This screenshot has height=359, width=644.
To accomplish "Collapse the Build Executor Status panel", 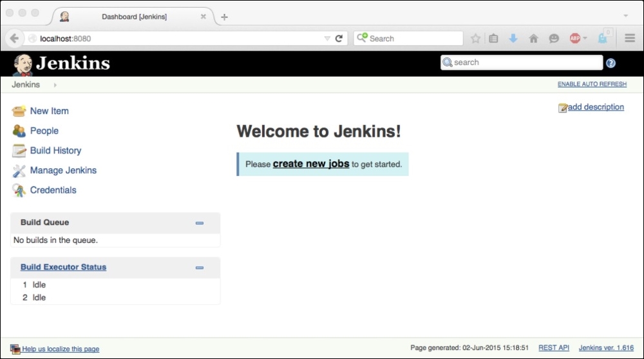I will point(200,267).
